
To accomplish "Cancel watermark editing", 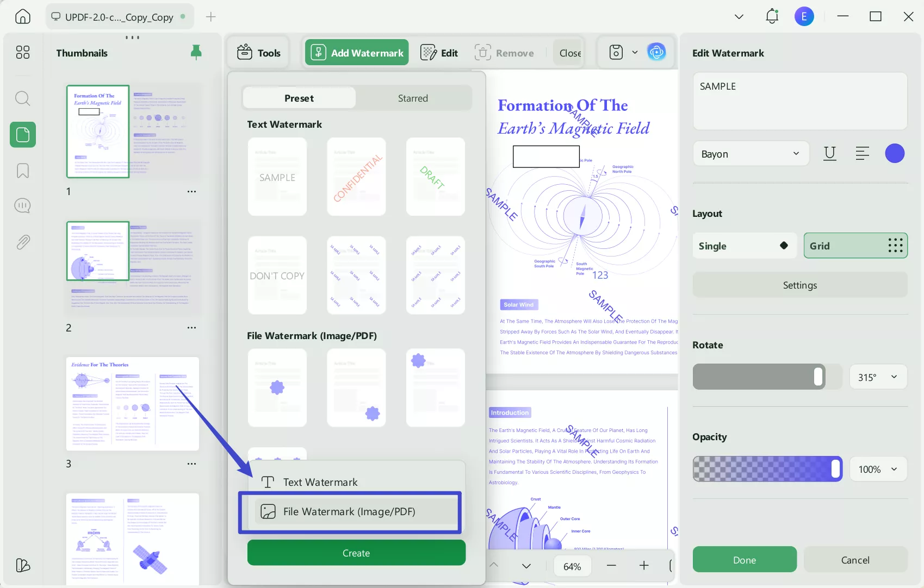I will tap(855, 559).
